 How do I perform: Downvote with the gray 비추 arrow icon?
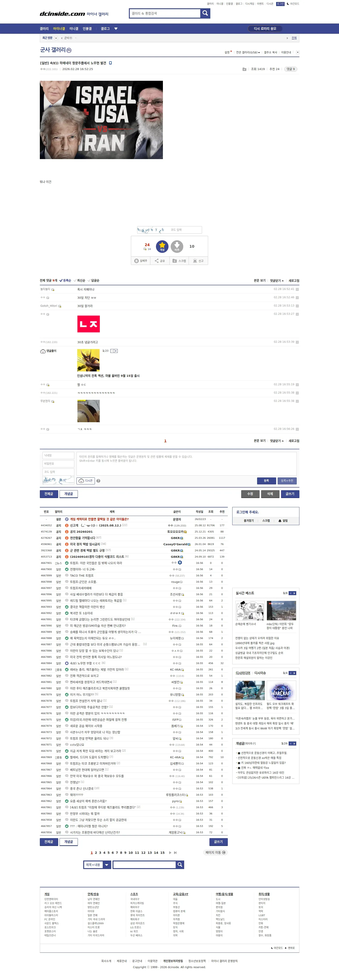pyautogui.click(x=177, y=247)
